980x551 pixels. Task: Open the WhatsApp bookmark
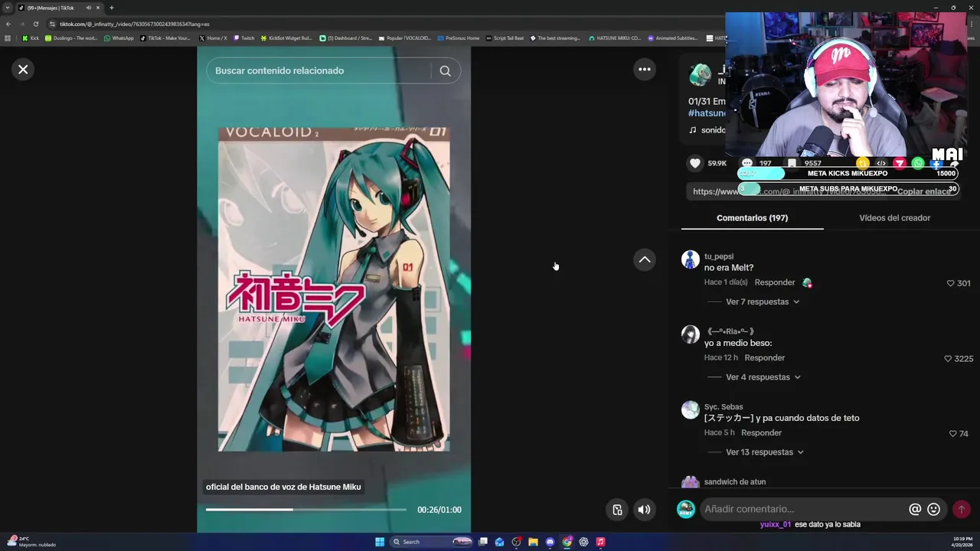click(x=119, y=37)
